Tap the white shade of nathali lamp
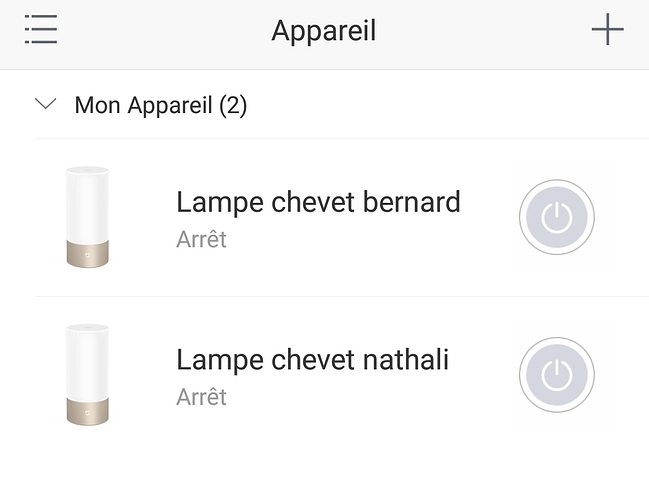649x500 pixels. pyautogui.click(x=87, y=360)
